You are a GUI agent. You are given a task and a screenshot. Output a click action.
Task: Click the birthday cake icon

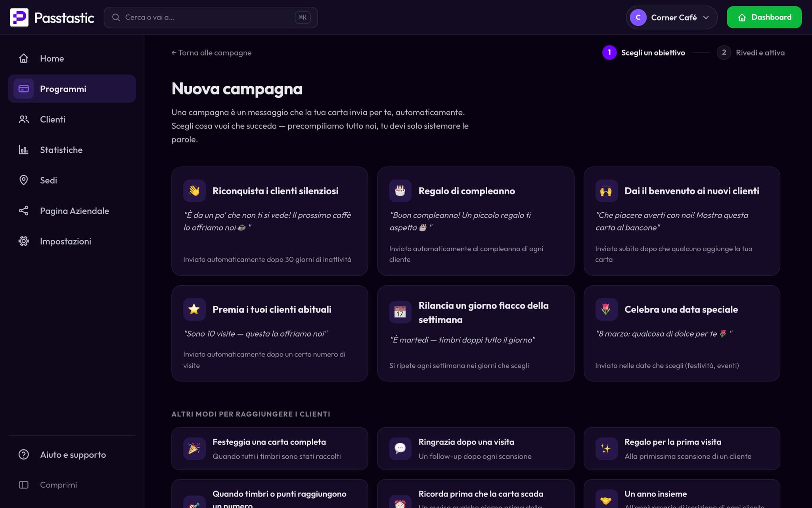[400, 191]
